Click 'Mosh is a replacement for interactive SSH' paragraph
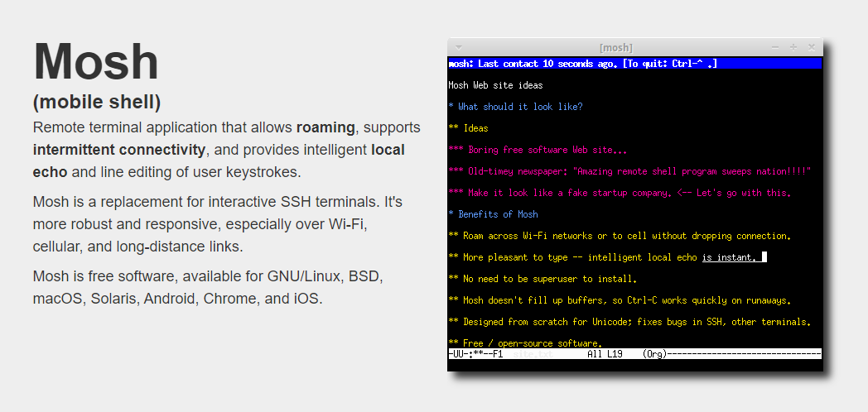 (218, 224)
